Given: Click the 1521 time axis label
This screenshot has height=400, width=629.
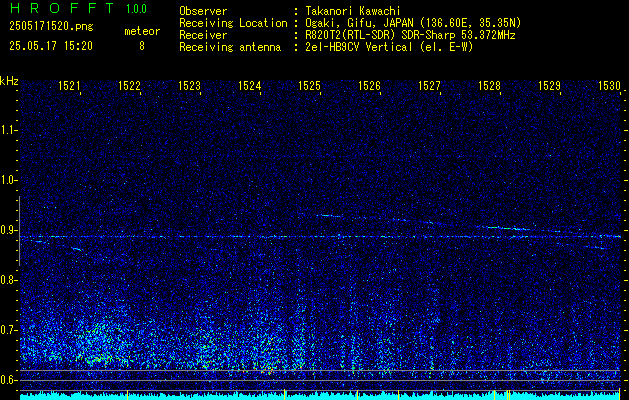Looking at the screenshot, I should tap(69, 85).
